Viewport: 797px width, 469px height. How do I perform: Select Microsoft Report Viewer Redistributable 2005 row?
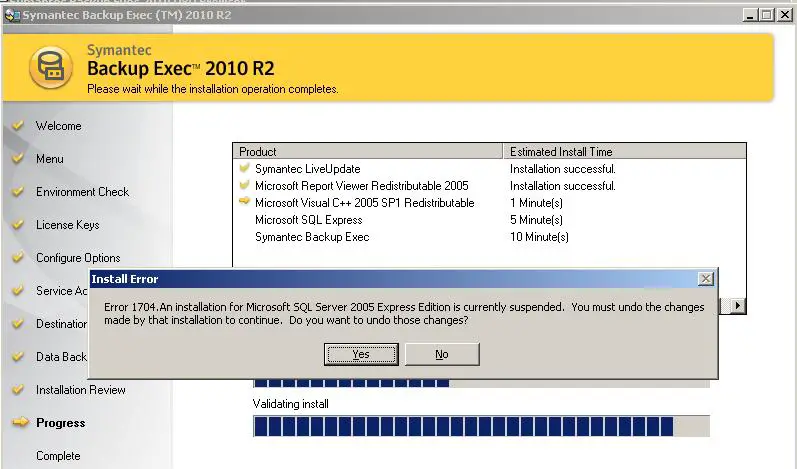click(x=489, y=186)
